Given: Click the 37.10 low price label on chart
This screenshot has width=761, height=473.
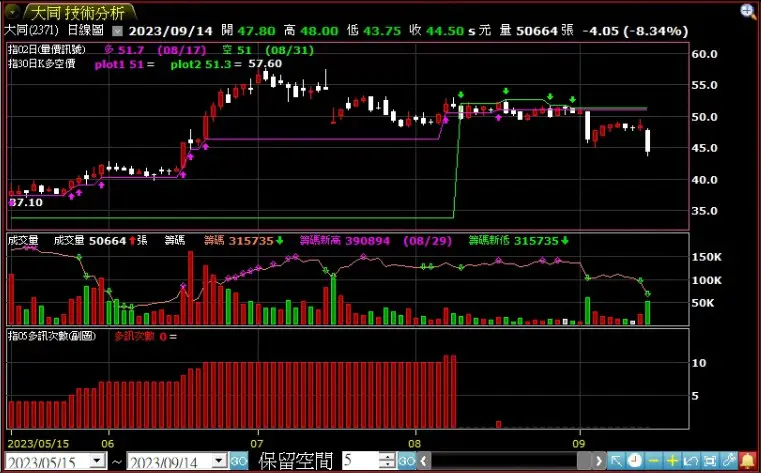Looking at the screenshot, I should coord(26,203).
